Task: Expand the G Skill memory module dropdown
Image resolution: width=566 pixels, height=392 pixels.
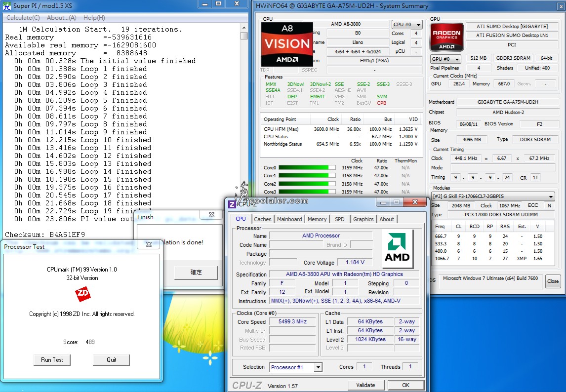Action: (493, 196)
